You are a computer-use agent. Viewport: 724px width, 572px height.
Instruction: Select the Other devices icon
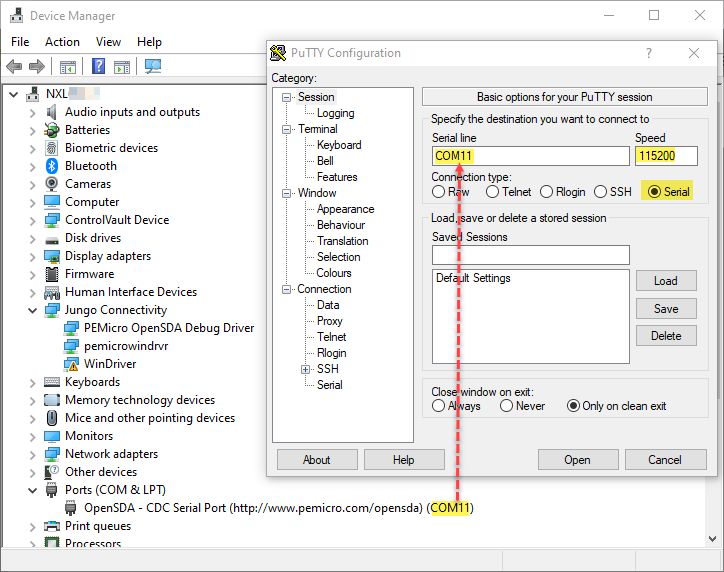(52, 472)
